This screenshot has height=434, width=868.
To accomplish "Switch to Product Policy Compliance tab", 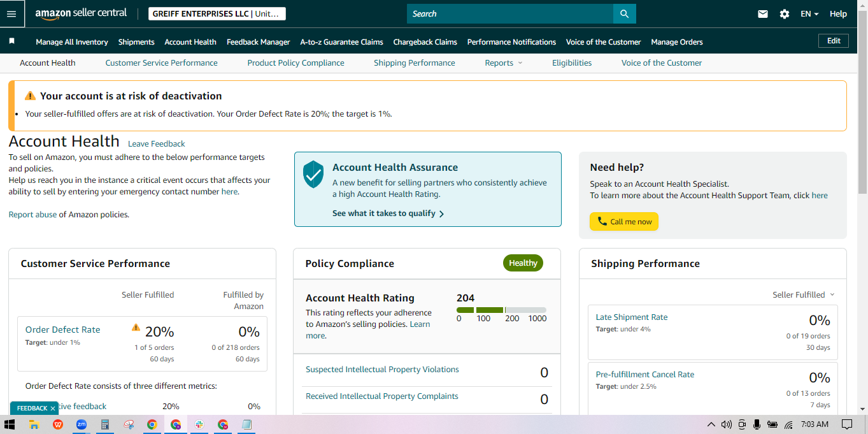I will tap(295, 62).
